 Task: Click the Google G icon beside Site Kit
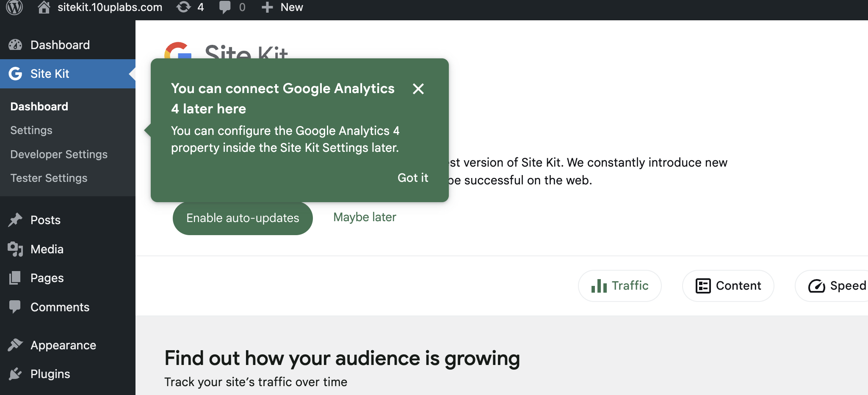point(15,74)
